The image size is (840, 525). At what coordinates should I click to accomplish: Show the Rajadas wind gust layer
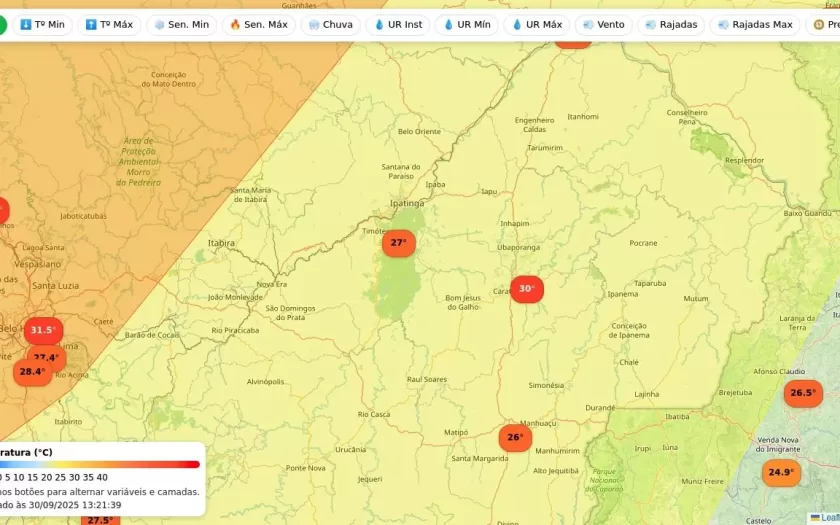click(x=671, y=24)
